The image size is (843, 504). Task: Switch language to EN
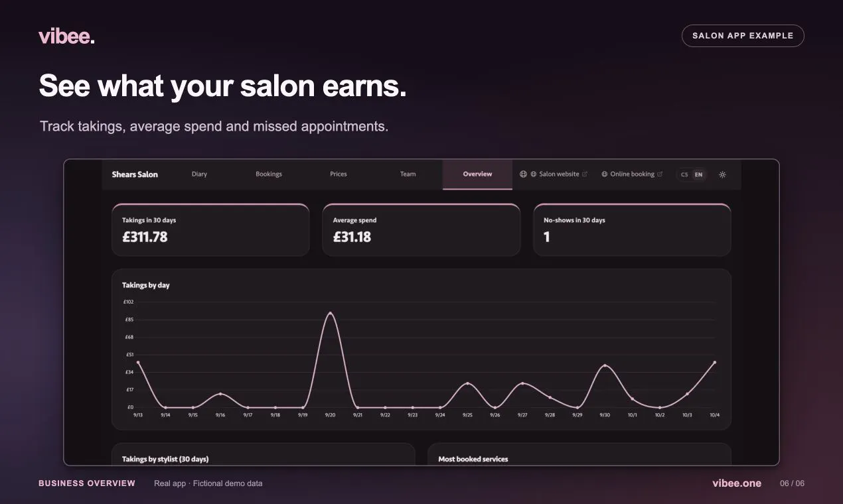tap(698, 174)
